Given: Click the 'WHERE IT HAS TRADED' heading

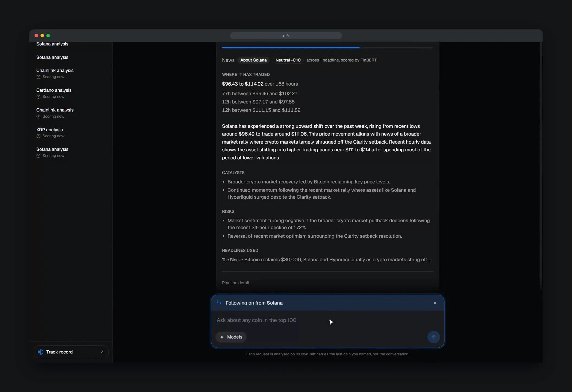Looking at the screenshot, I should click(246, 75).
